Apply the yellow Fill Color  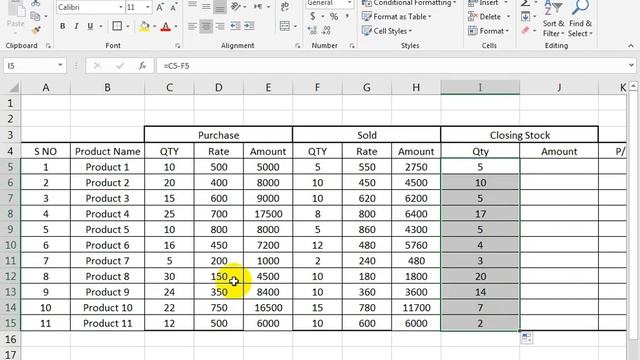144,27
